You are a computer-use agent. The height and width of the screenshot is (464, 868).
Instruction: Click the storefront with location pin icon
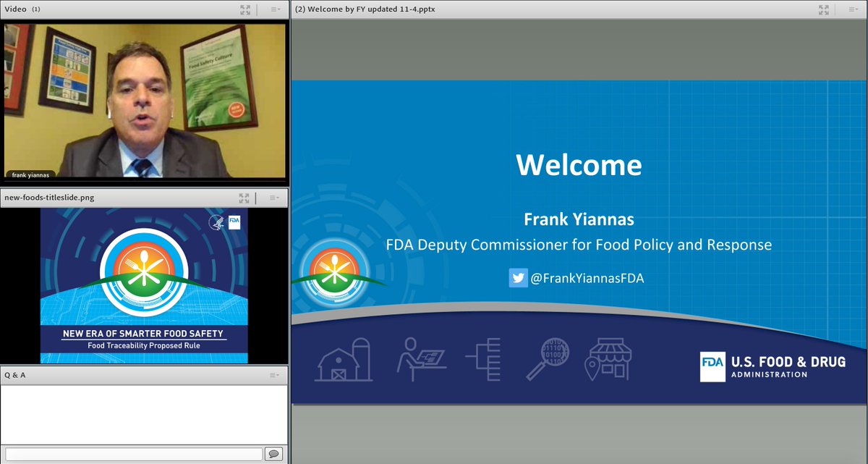tap(608, 360)
